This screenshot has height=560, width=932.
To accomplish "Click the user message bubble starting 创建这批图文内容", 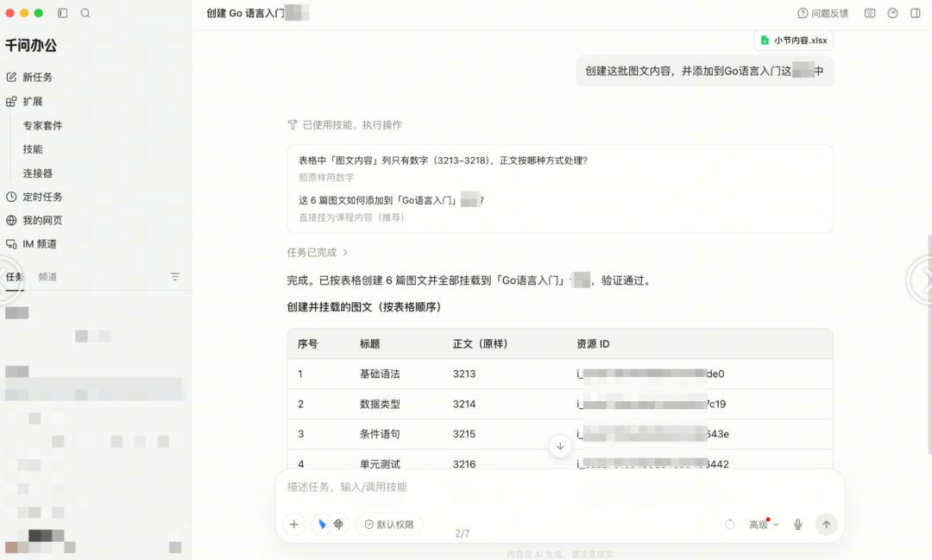I will tap(704, 72).
